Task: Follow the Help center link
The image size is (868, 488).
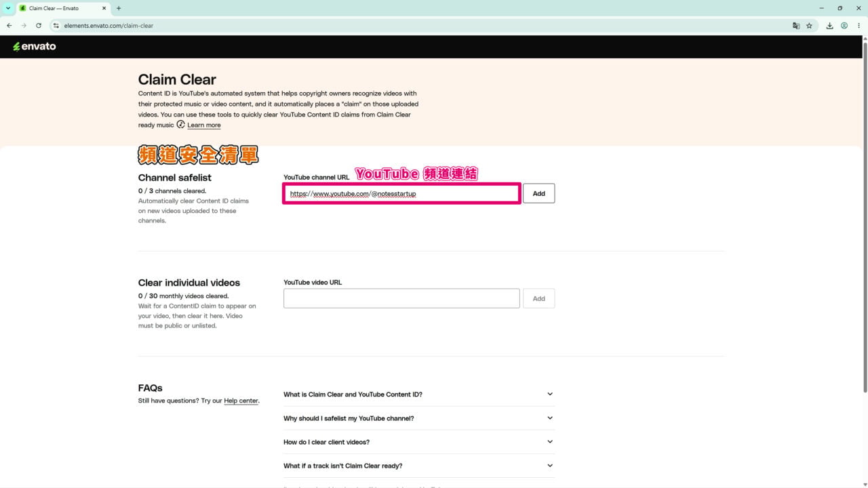Action: pos(241,401)
